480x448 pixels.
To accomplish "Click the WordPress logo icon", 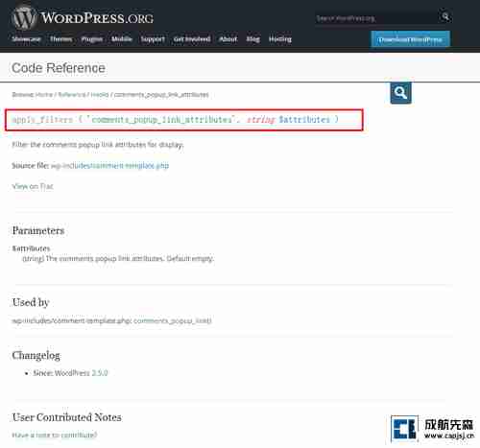I will click(x=24, y=18).
